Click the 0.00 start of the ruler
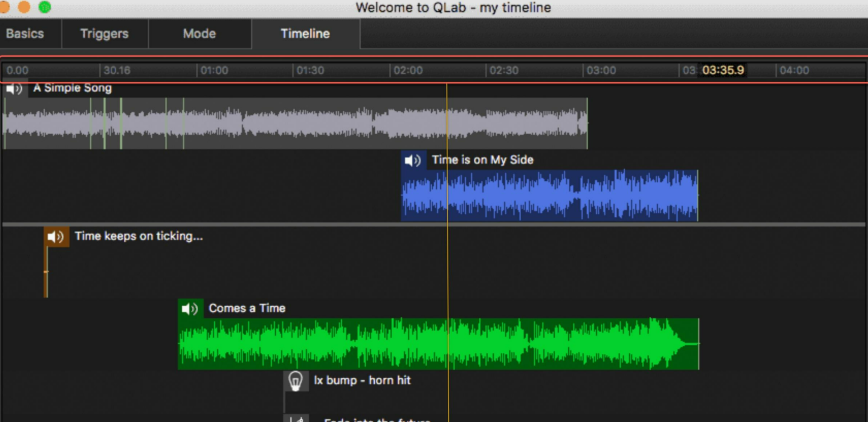 (18, 70)
